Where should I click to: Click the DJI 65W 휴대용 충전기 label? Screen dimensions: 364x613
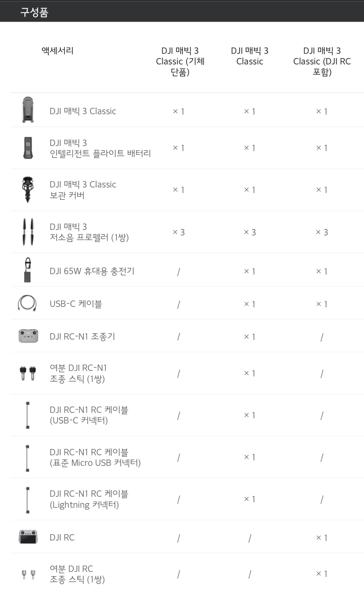[92, 271]
